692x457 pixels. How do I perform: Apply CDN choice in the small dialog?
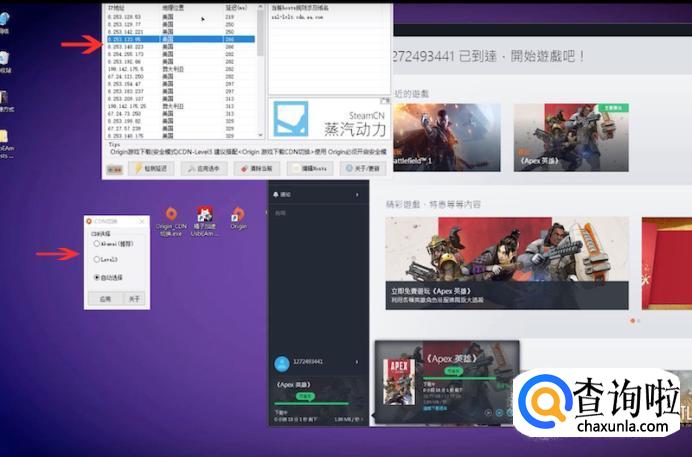[105, 299]
